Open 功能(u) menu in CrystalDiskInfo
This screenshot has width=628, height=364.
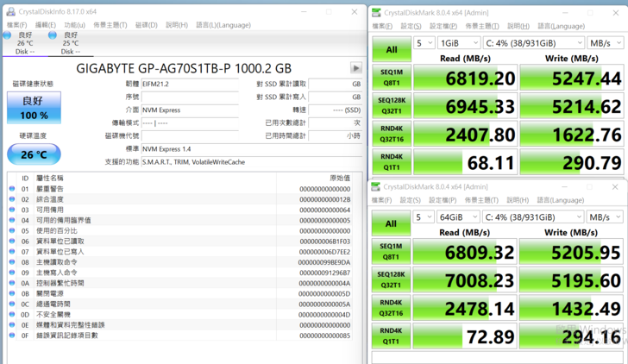pyautogui.click(x=73, y=25)
